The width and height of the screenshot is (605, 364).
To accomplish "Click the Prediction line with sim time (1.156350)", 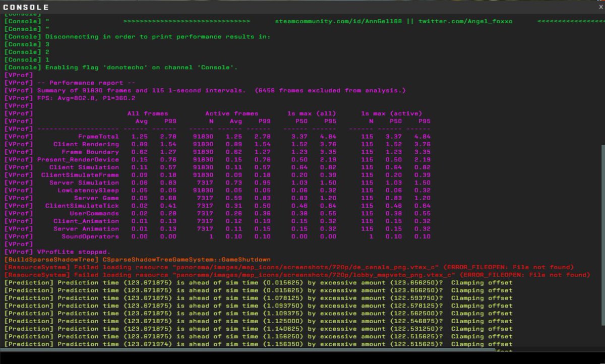I will (x=258, y=344).
